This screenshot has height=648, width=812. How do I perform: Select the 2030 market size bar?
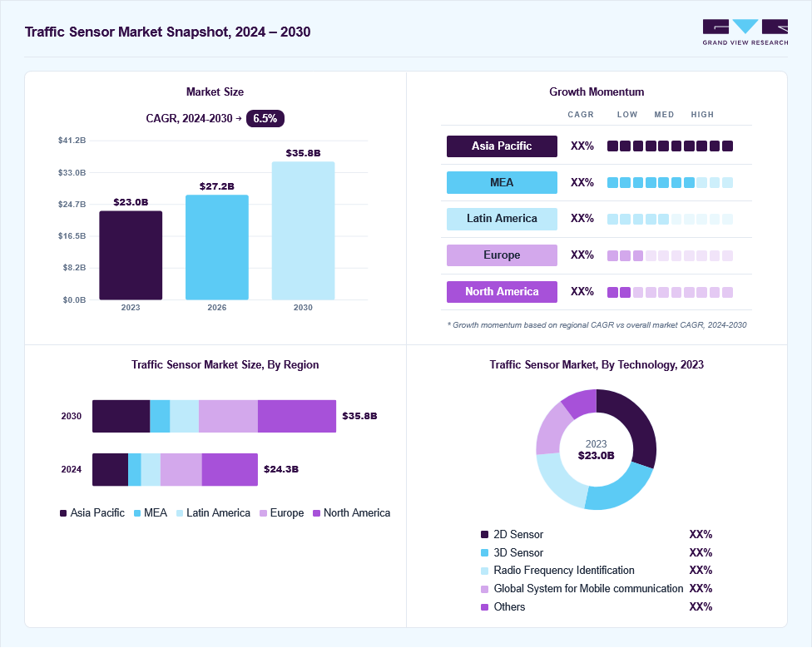pyautogui.click(x=304, y=231)
